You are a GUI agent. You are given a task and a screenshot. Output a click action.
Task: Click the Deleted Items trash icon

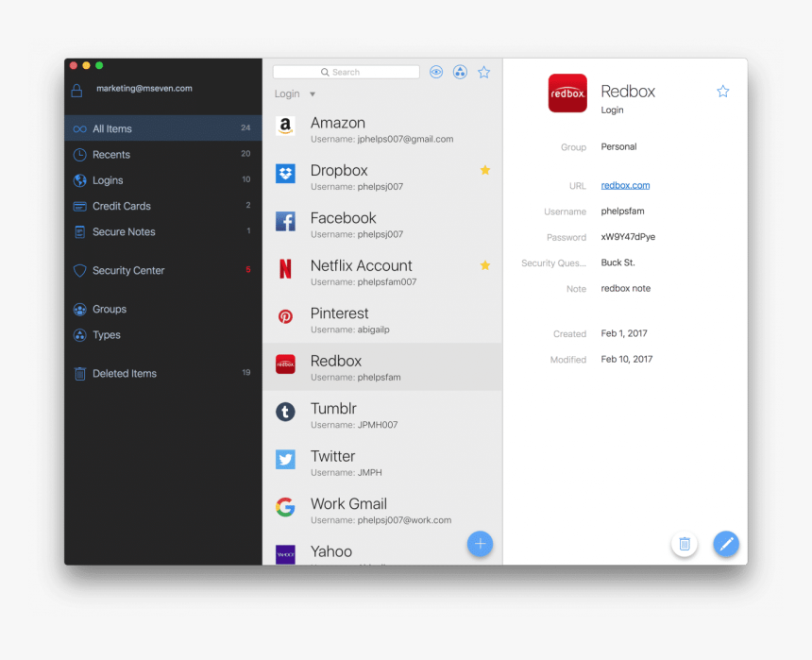(x=80, y=374)
